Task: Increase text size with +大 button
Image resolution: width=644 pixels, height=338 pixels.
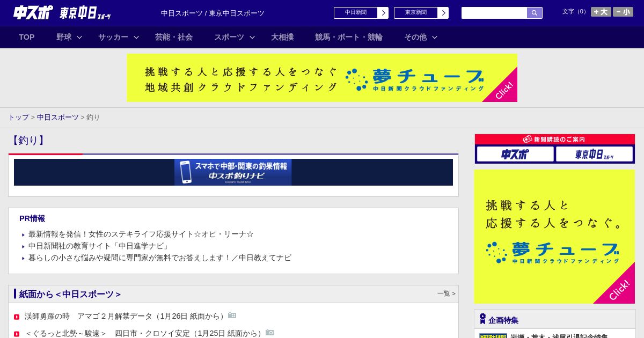Action: [x=601, y=12]
